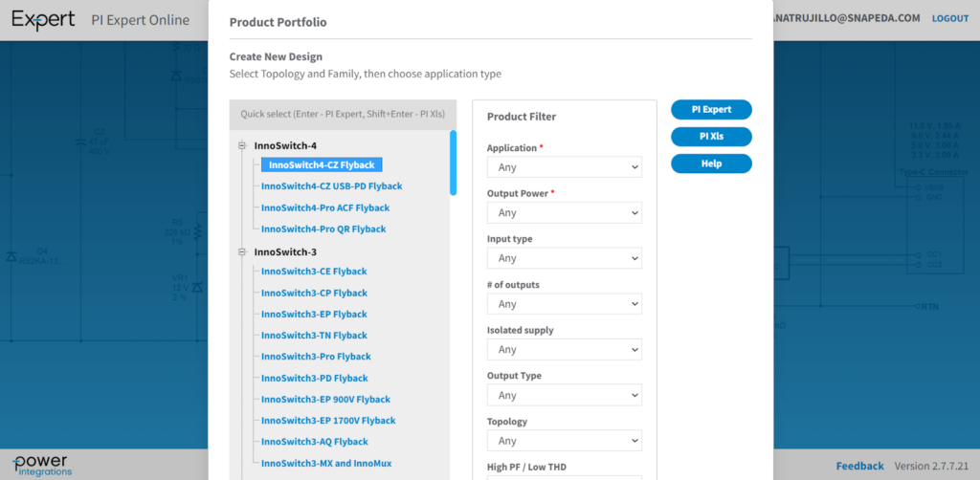Click the product tree scrollbar thumb

point(453,163)
